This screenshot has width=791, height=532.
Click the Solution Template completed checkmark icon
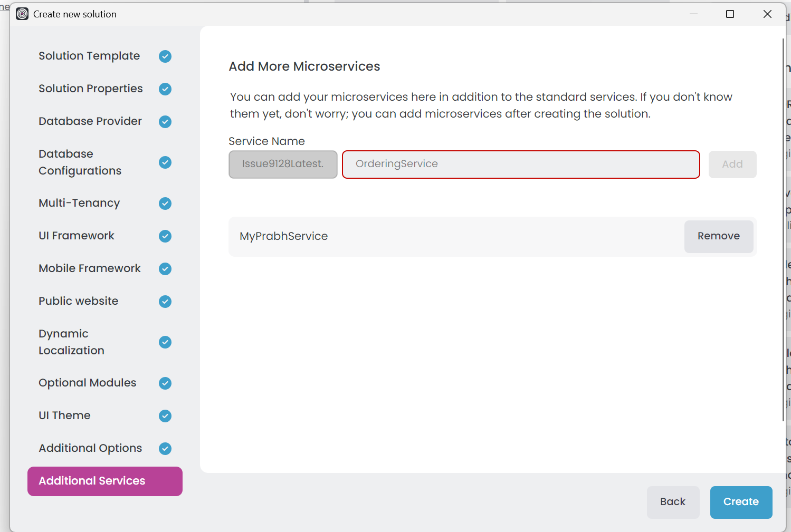(165, 56)
